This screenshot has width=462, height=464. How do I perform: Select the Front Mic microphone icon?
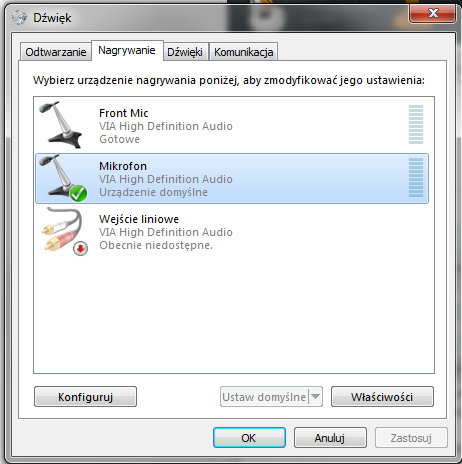click(60, 125)
